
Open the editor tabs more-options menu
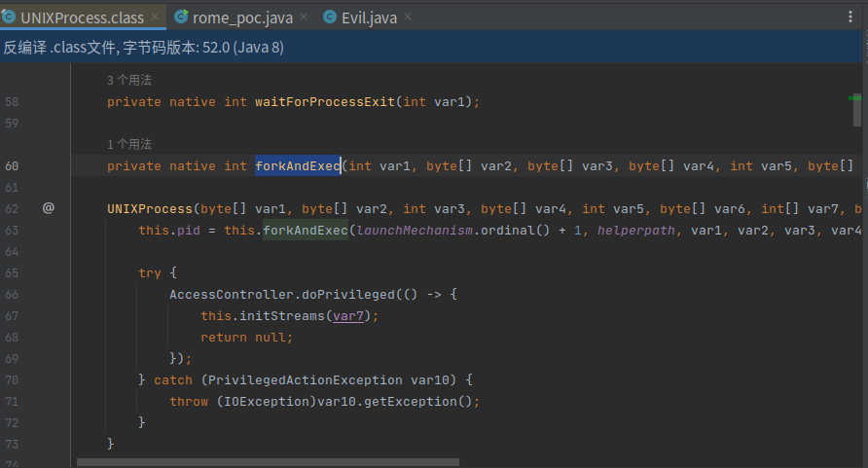[x=850, y=18]
